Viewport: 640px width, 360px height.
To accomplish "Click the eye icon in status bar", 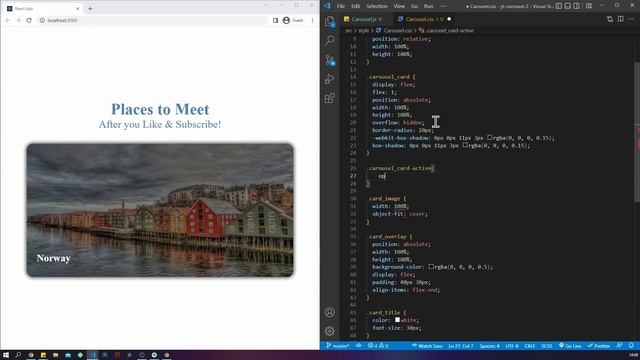I will click(359, 346).
